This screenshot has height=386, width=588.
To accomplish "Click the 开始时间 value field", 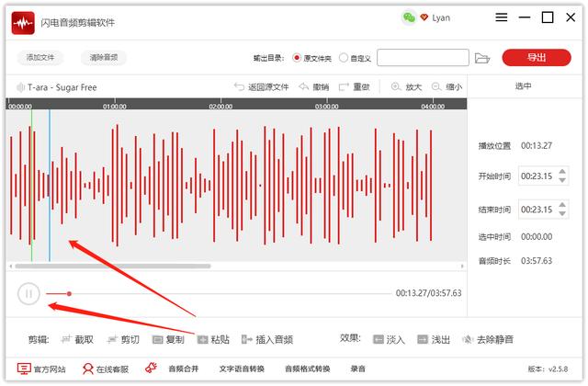I will coord(537,176).
